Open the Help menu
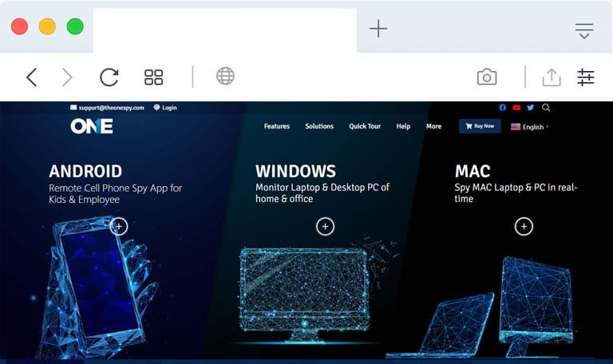This screenshot has width=613, height=364. (x=403, y=126)
